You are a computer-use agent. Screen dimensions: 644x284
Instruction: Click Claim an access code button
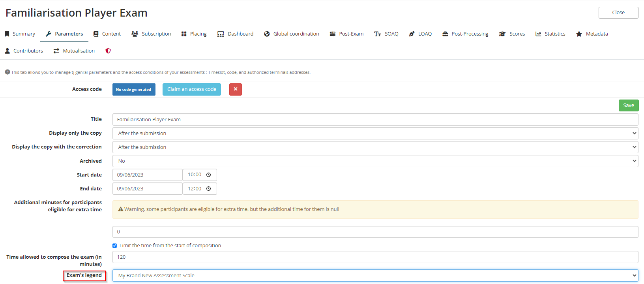[x=192, y=89]
